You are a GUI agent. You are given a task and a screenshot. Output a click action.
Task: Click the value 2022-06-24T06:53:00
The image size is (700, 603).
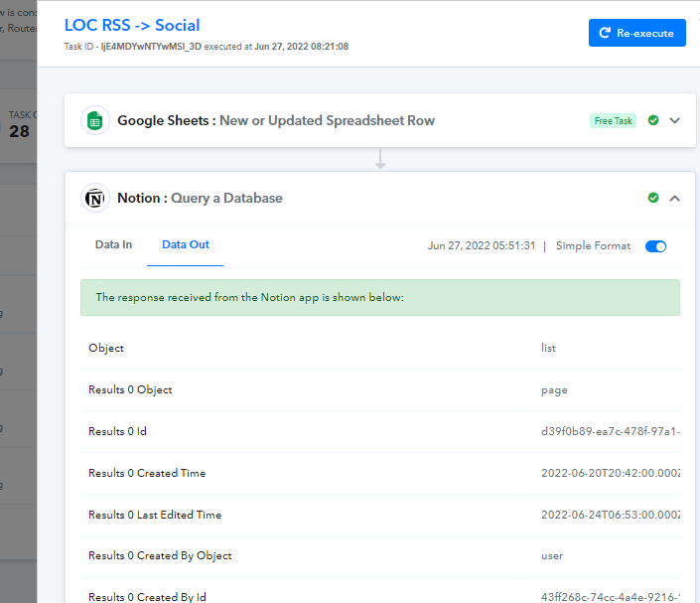coord(611,515)
